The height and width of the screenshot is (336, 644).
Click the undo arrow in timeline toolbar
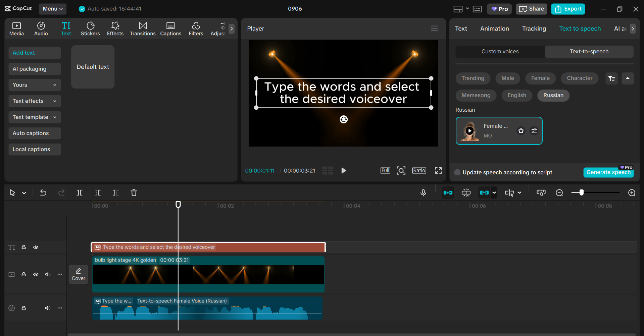click(43, 192)
